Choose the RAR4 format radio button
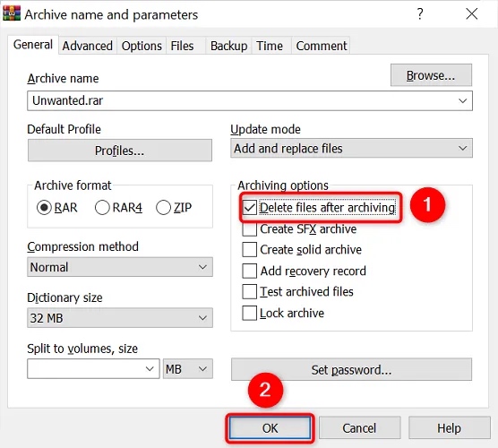 [102, 208]
